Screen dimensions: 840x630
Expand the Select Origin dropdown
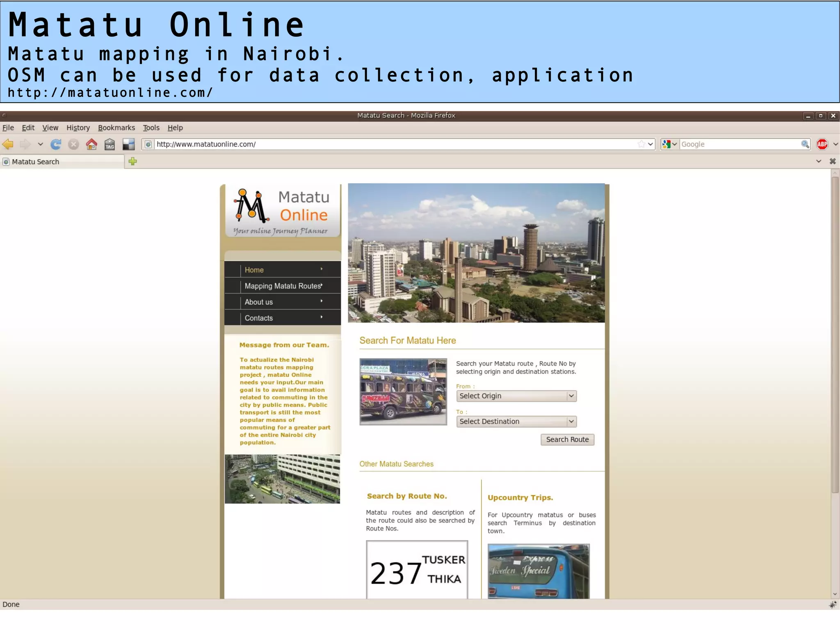(x=516, y=396)
